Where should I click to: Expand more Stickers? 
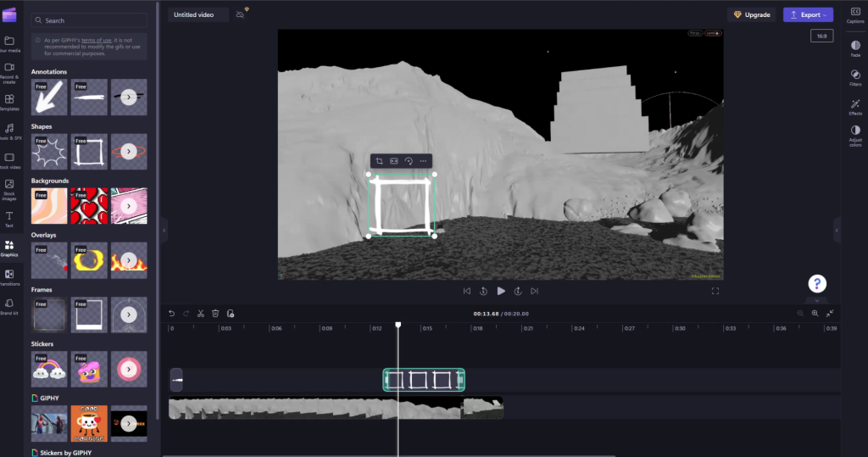click(129, 369)
